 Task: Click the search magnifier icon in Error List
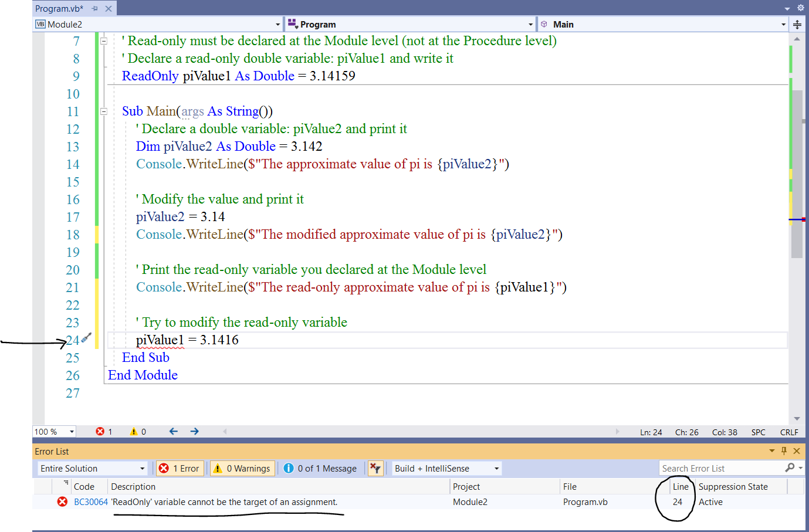(x=790, y=467)
